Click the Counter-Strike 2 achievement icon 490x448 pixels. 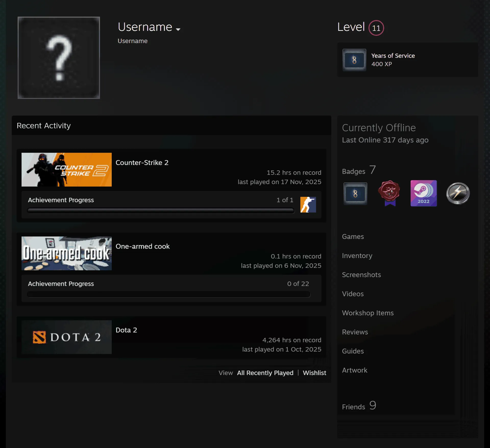308,204
